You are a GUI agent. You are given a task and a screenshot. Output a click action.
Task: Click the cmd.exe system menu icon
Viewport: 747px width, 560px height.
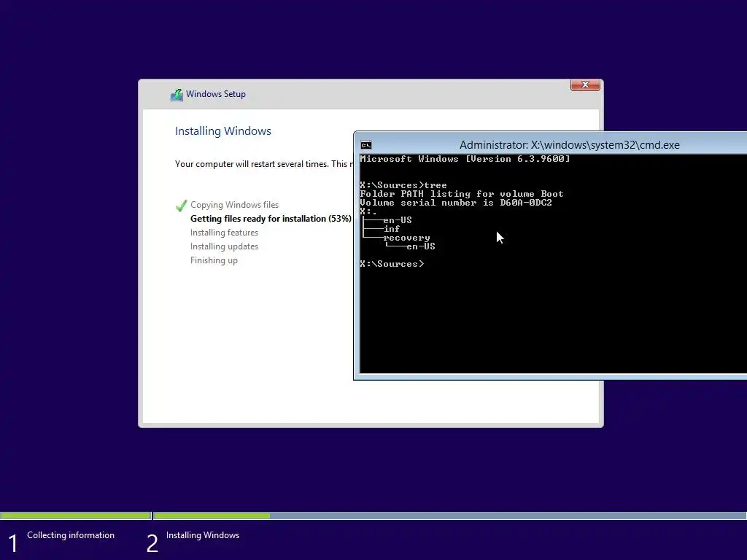tap(366, 145)
